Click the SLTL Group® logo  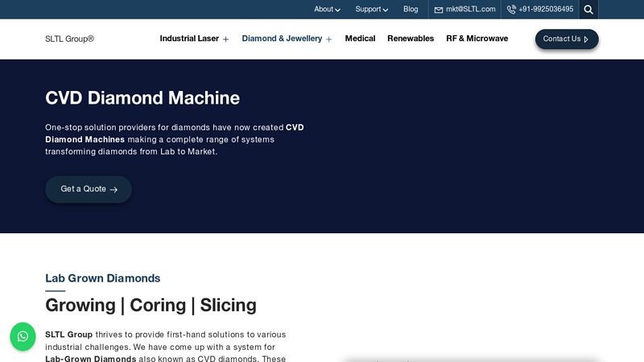[69, 39]
